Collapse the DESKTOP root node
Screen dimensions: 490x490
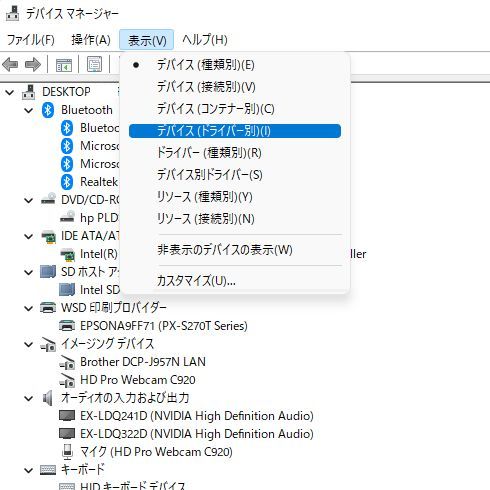(10, 92)
